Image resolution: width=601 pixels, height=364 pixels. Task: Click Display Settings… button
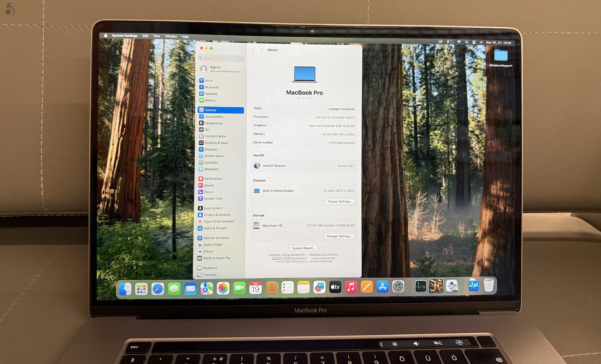340,201
